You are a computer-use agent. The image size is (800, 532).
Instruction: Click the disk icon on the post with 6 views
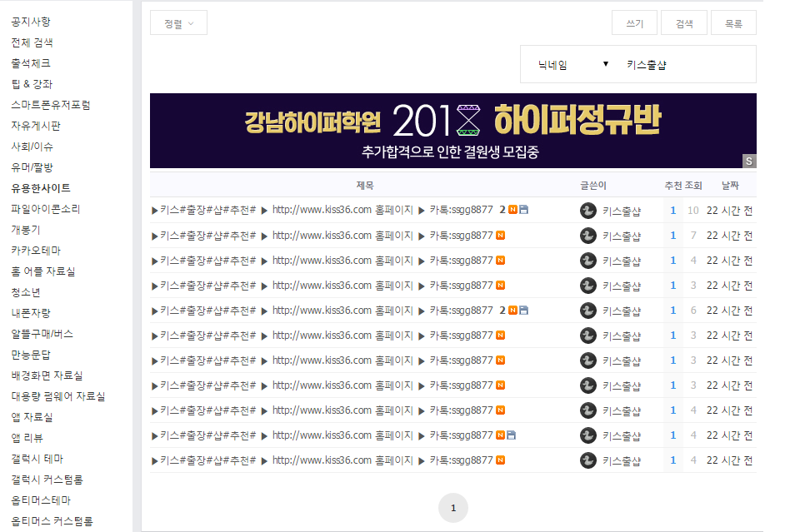(524, 311)
